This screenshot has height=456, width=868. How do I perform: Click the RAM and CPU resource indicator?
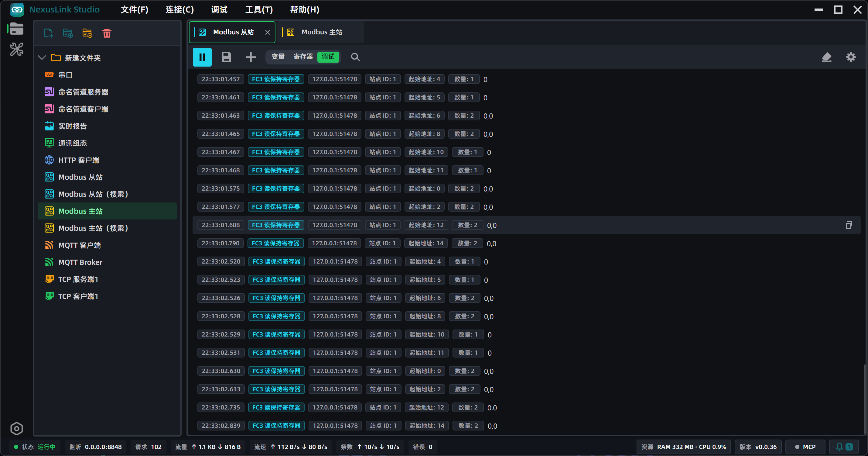(x=683, y=447)
